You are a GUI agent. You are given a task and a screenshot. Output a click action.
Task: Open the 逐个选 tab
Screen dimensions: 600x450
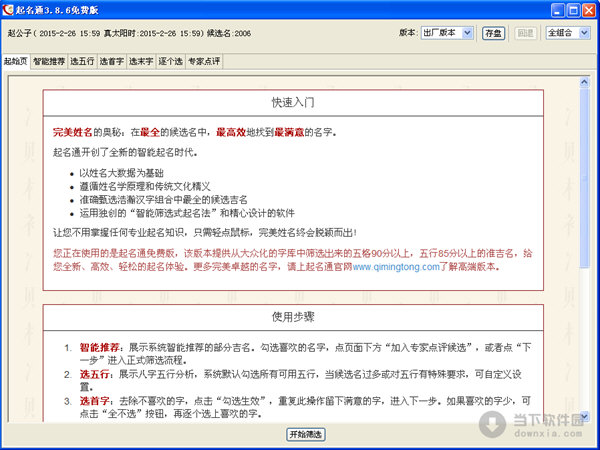[170, 61]
